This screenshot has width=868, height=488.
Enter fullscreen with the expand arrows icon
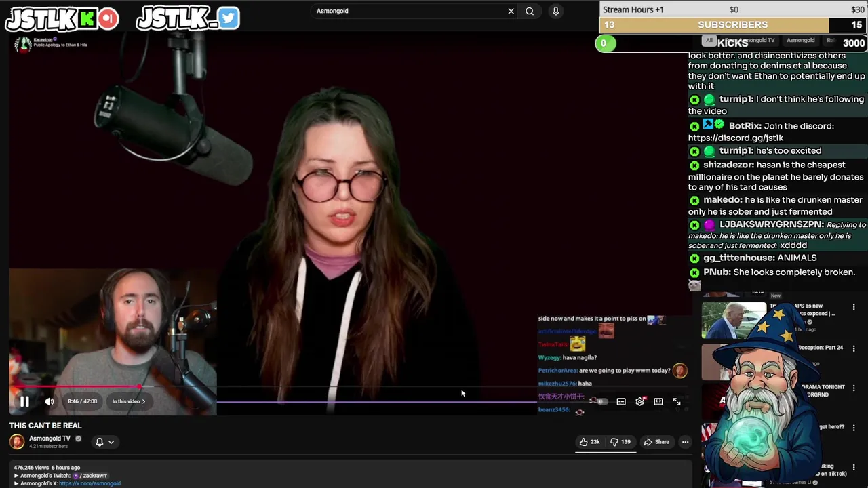click(x=677, y=401)
